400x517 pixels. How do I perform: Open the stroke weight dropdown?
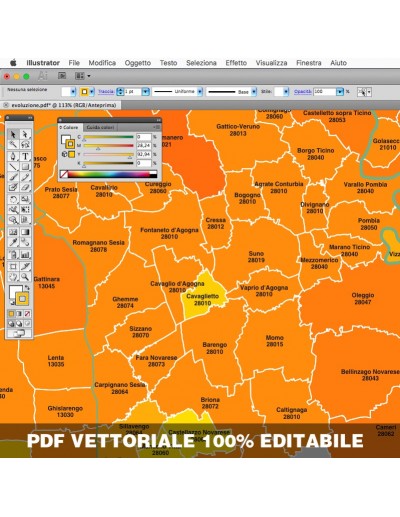146,92
